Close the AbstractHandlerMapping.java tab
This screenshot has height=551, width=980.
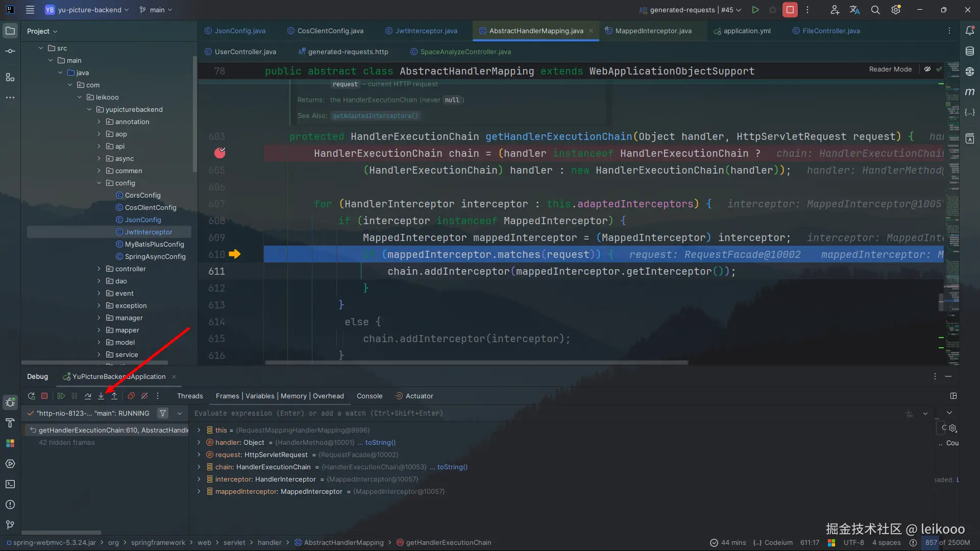591,31
